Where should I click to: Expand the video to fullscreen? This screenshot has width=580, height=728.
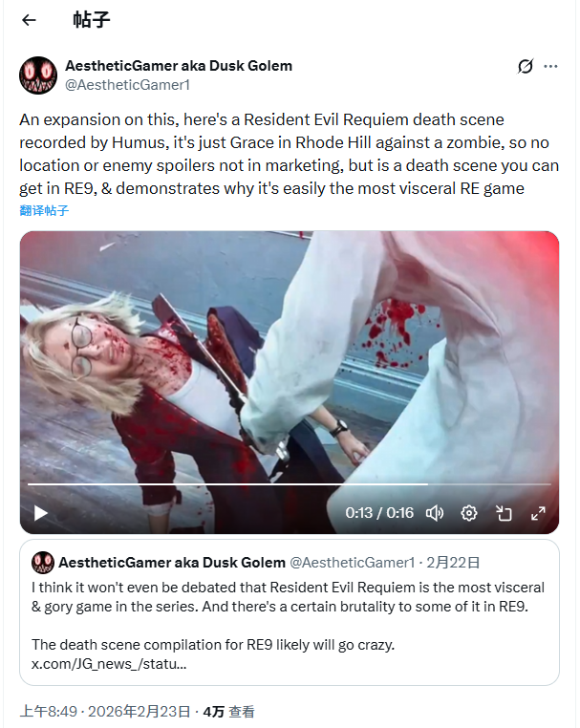[x=538, y=513]
